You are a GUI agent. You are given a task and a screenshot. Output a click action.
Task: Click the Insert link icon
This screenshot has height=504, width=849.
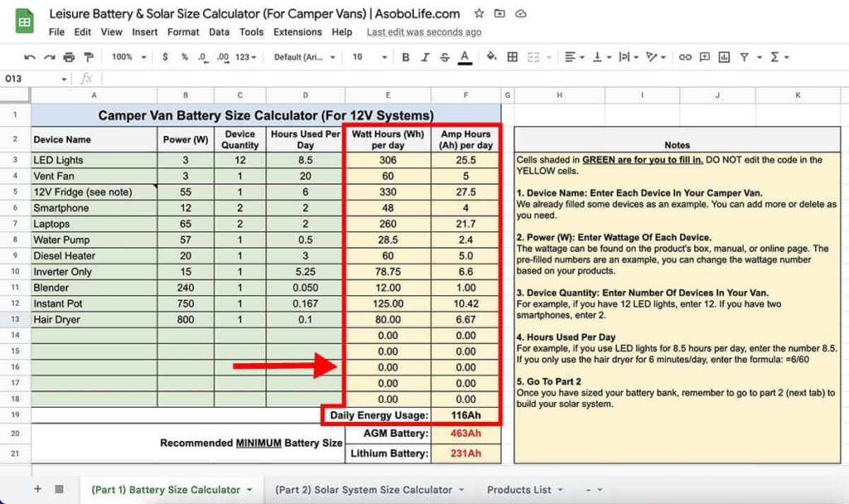point(685,57)
